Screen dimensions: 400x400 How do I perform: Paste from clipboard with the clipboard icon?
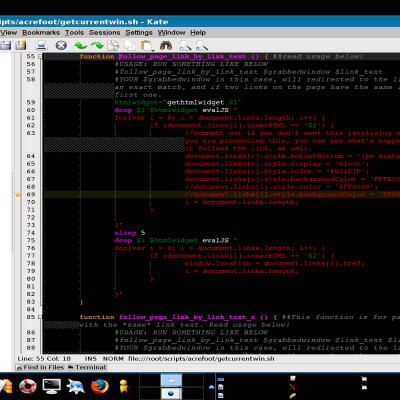coord(147,45)
